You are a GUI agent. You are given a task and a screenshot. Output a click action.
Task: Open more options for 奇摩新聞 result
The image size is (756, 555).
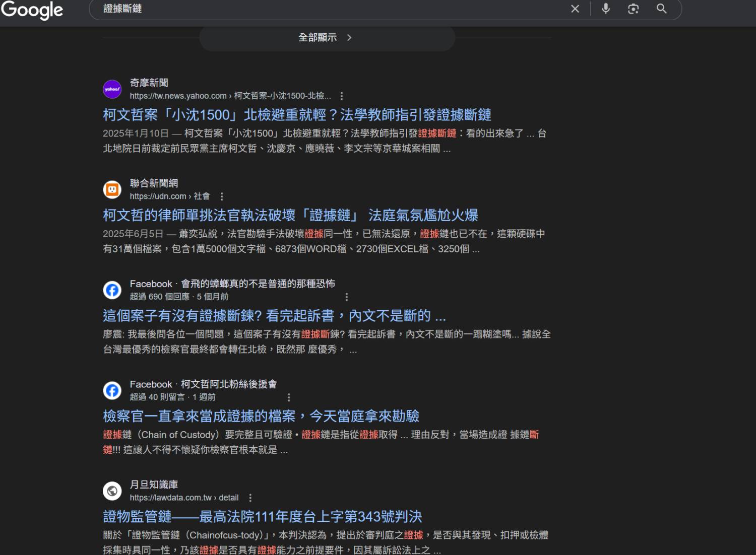click(342, 96)
